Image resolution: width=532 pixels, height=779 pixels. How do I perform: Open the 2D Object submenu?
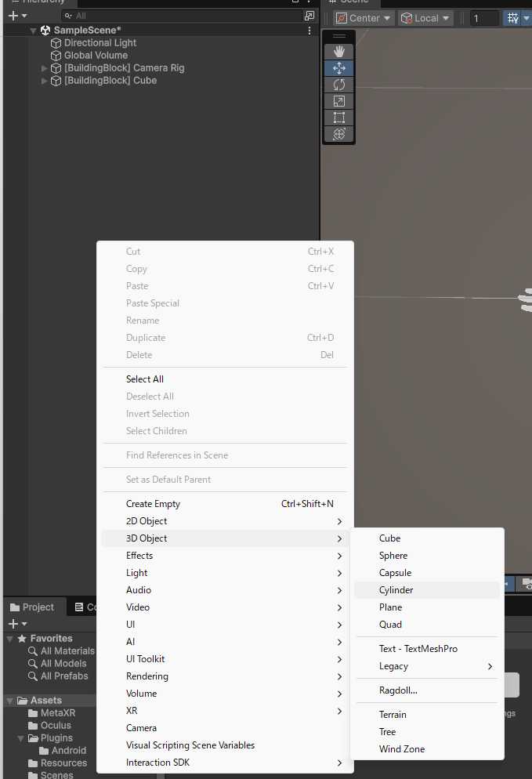click(x=225, y=521)
